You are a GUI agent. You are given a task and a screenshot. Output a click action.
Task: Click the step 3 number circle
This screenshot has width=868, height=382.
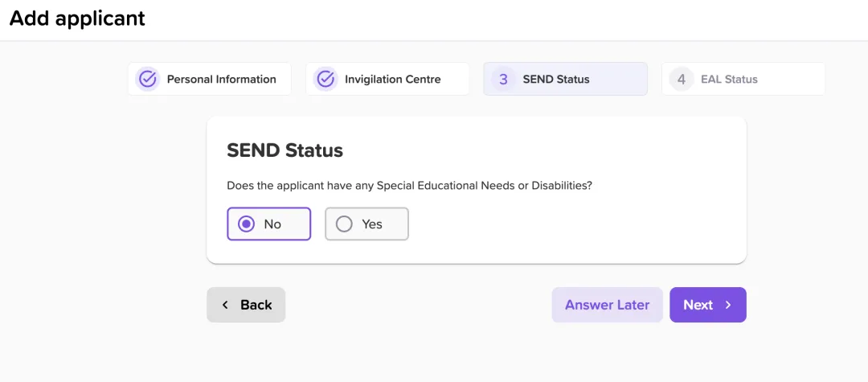click(503, 79)
